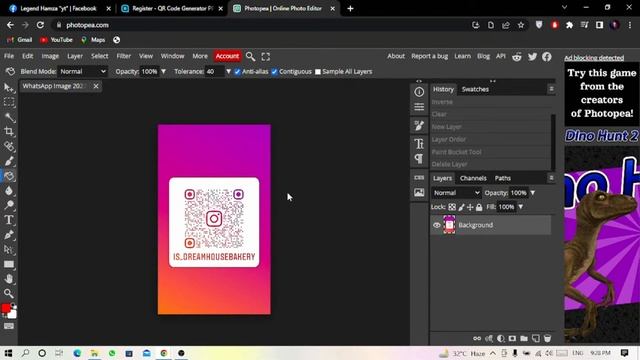The width and height of the screenshot is (640, 360).
Task: Select the Type tool
Action: point(9,220)
